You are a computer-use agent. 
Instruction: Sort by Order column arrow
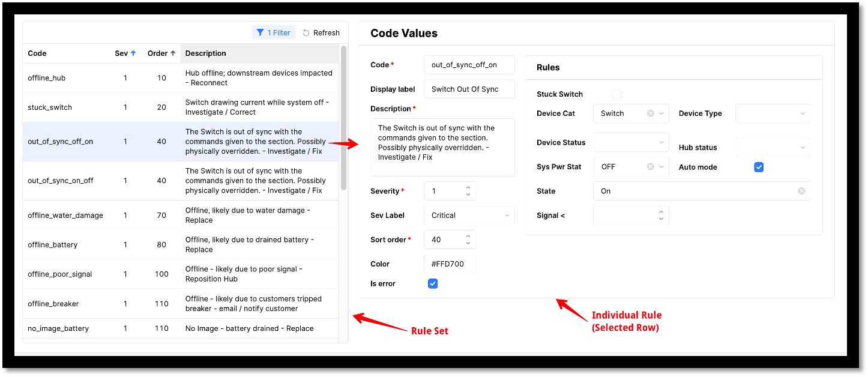[173, 53]
